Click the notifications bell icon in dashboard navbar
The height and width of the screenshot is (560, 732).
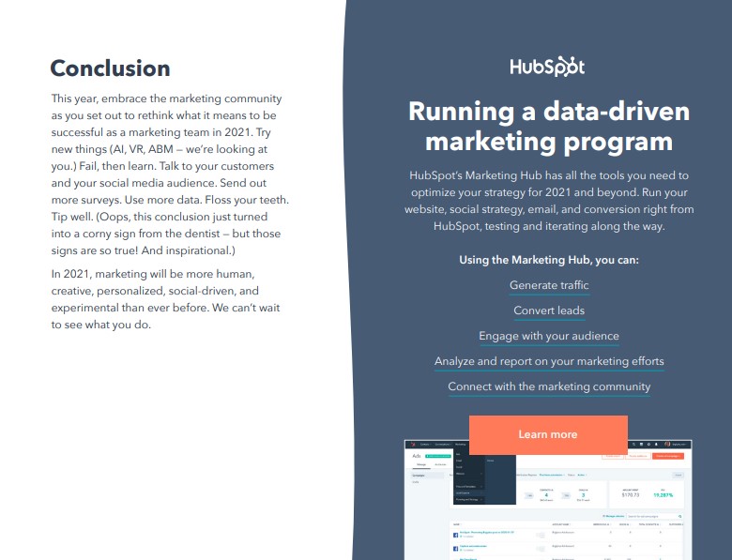(656, 444)
